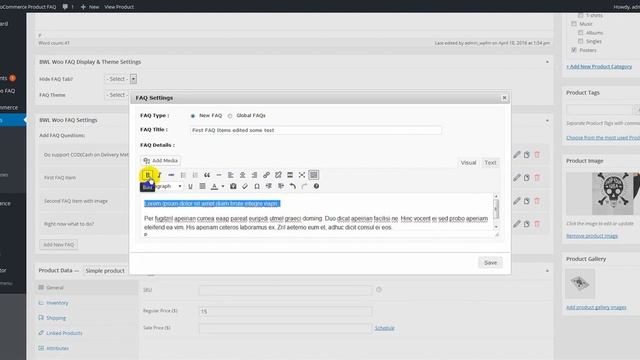Viewport: 640px width, 360px height.
Task: Switch to the Text editor tab
Action: 490,162
